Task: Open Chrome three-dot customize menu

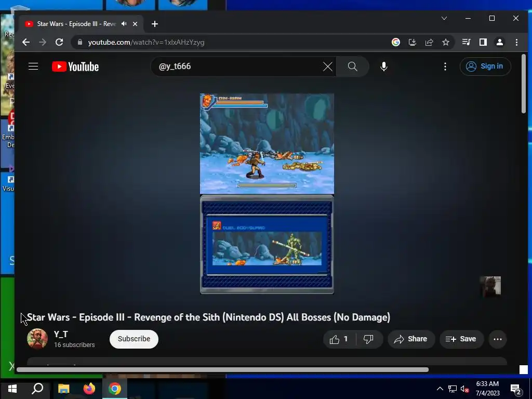Action: click(516, 42)
